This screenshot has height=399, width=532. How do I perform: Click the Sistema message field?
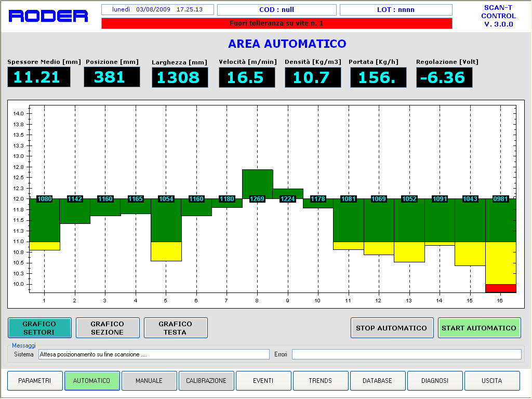(154, 354)
